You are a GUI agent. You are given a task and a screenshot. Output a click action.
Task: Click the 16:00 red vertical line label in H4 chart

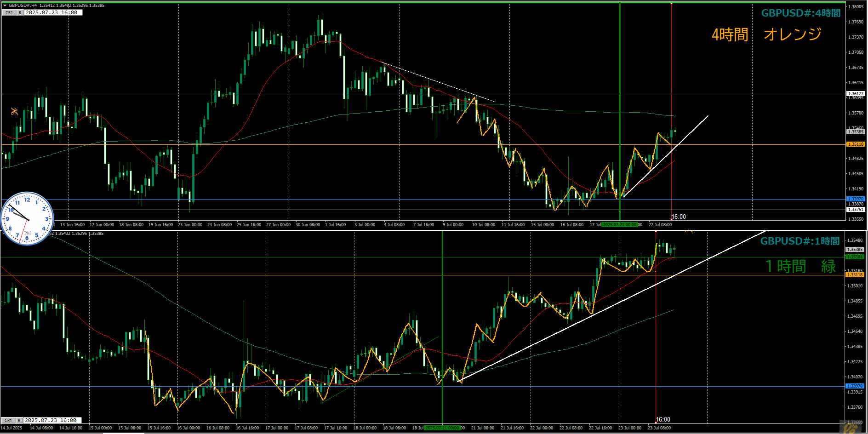click(x=679, y=217)
